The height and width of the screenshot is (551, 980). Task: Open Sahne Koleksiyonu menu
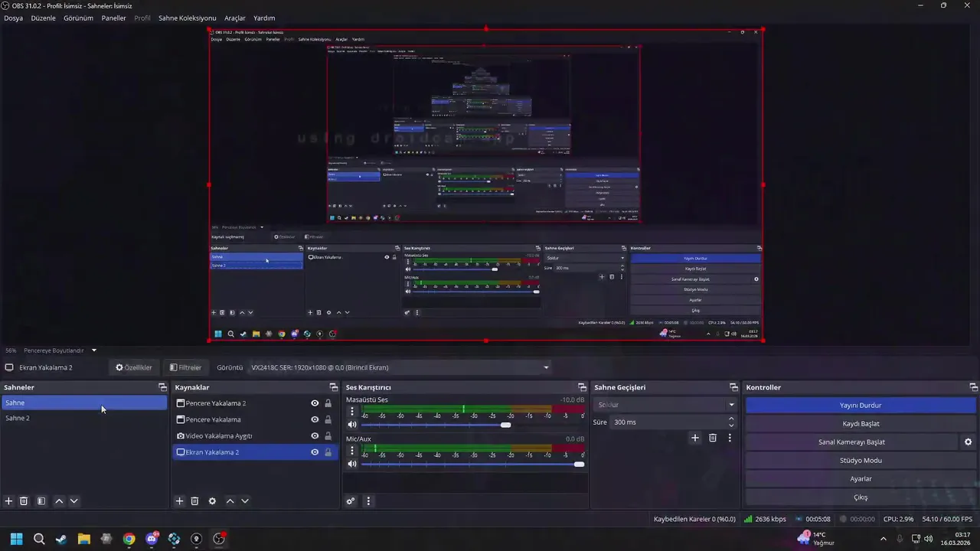click(x=187, y=18)
